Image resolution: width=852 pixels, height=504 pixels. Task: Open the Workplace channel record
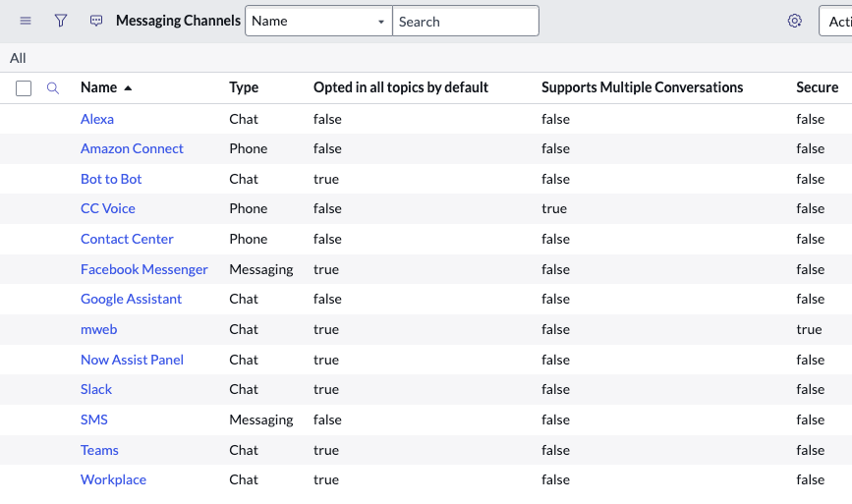tap(113, 479)
